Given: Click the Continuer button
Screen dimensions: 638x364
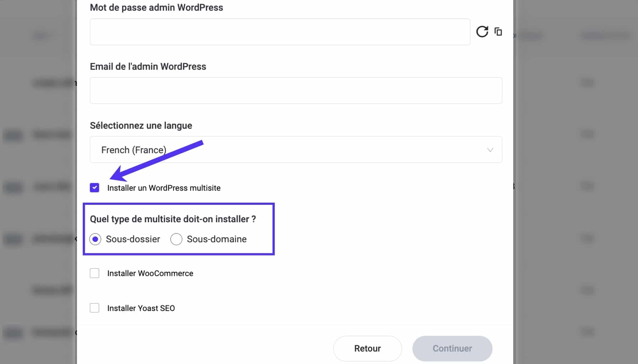Looking at the screenshot, I should (452, 348).
